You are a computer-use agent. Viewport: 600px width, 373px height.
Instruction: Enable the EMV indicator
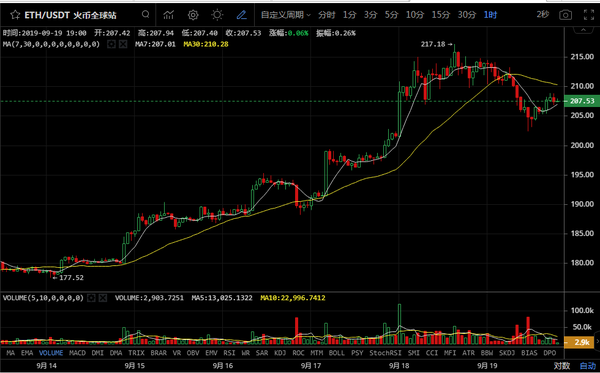pos(211,353)
